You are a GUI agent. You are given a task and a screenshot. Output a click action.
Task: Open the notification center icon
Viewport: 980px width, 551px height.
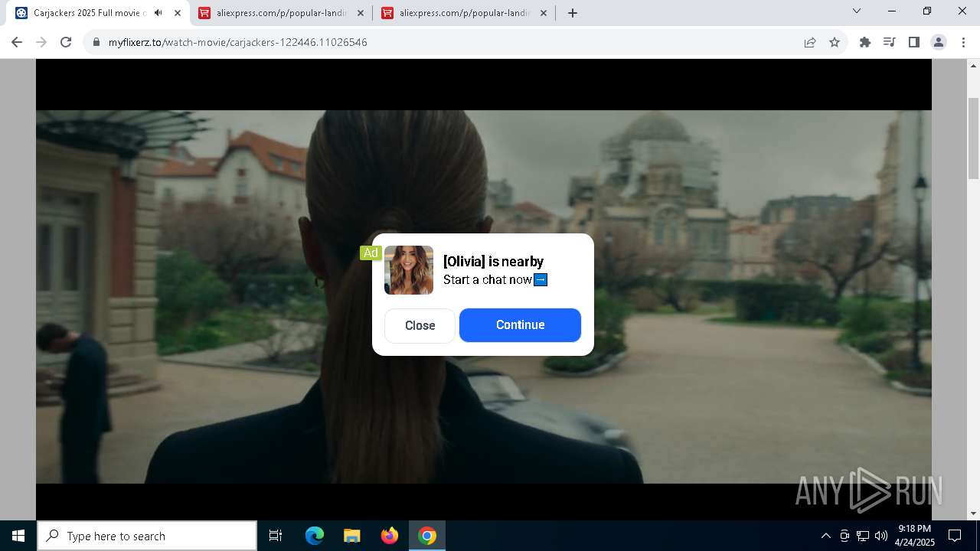pyautogui.click(x=955, y=536)
